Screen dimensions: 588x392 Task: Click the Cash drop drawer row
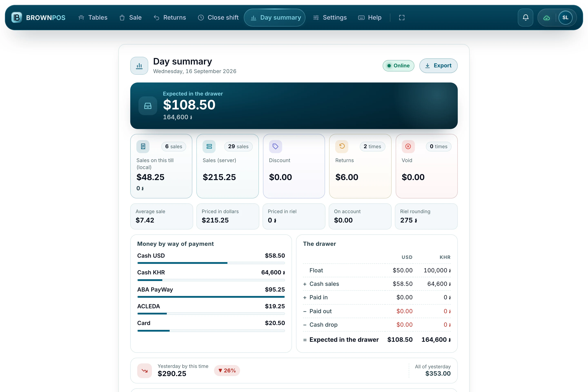point(377,325)
